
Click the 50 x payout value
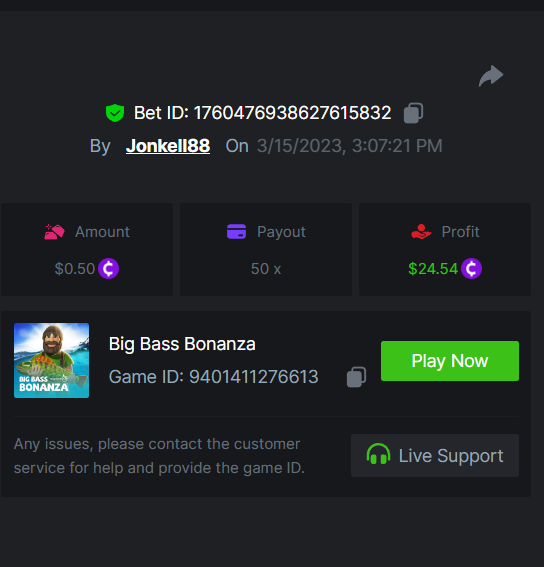point(266,269)
